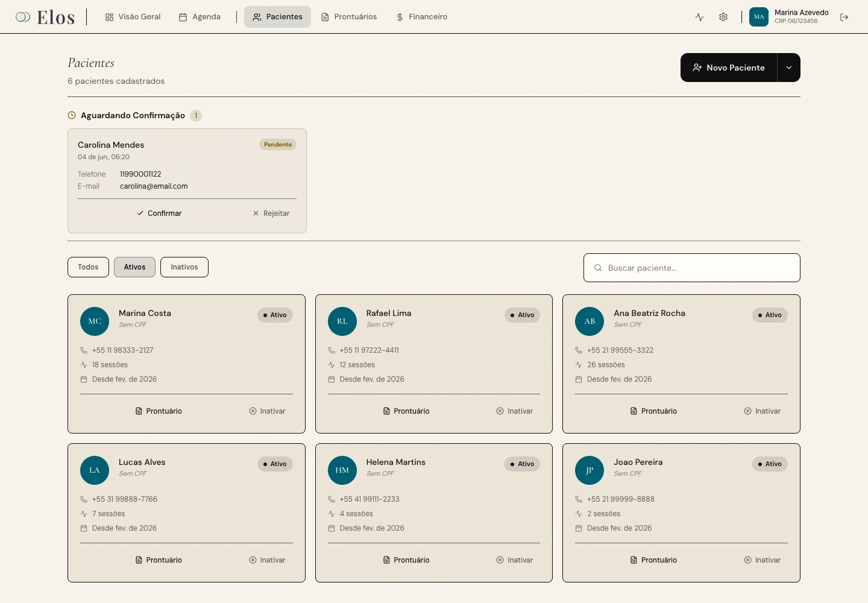Screen dimensions: 868x603
Task: Open Ana Beatriz Rocha's Prontuário
Action: pyautogui.click(x=654, y=411)
